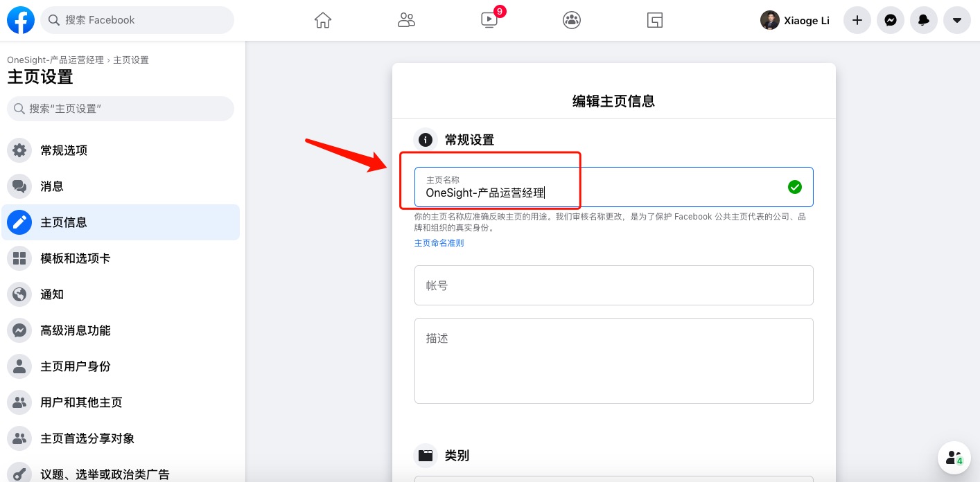The height and width of the screenshot is (482, 980).
Task: Select 消息 in the settings sidebar
Action: click(52, 186)
